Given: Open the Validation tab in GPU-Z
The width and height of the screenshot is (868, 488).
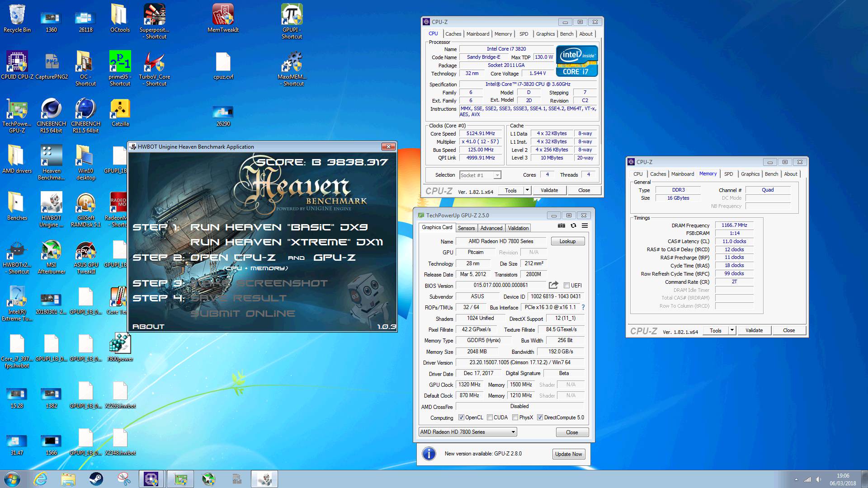Looking at the screenshot, I should (518, 228).
